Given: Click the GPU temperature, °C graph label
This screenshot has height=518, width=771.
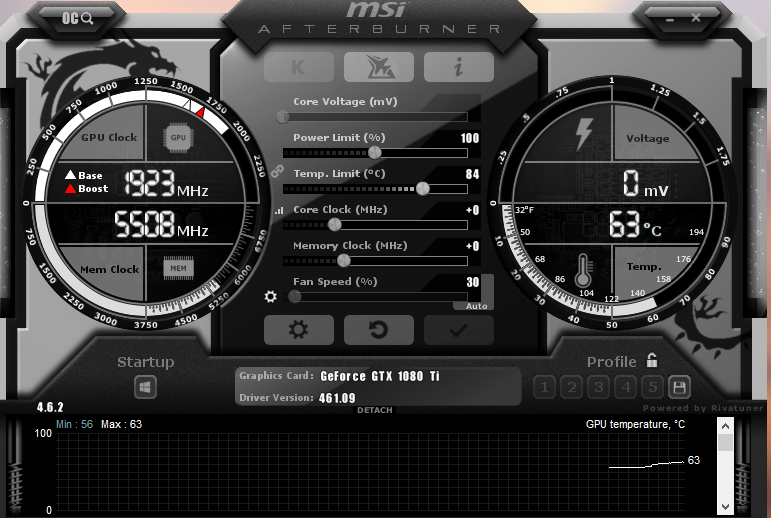Looking at the screenshot, I should click(635, 424).
